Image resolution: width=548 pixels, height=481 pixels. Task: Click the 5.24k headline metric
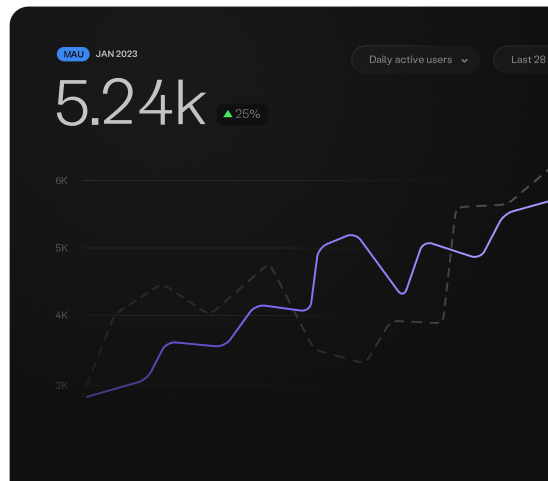pos(131,102)
